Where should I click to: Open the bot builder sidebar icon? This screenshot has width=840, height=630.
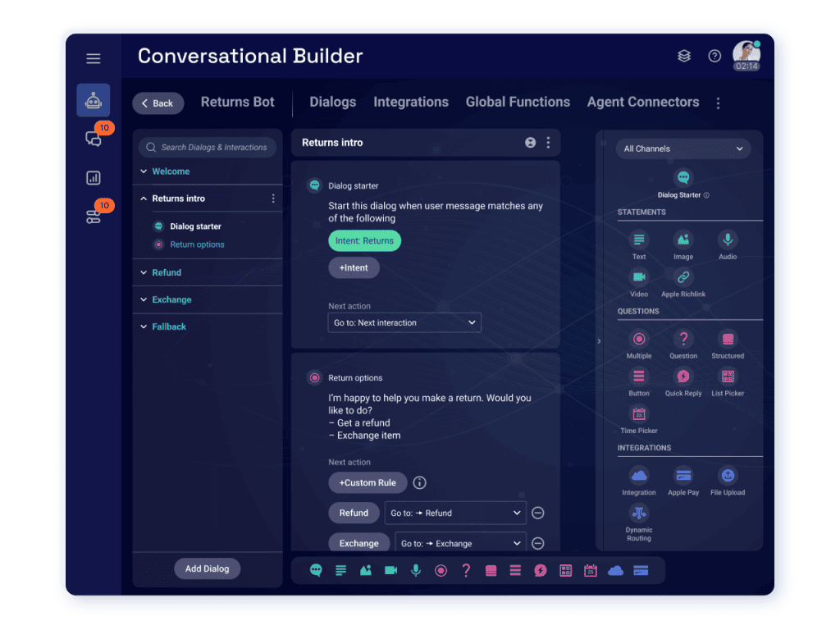click(94, 100)
